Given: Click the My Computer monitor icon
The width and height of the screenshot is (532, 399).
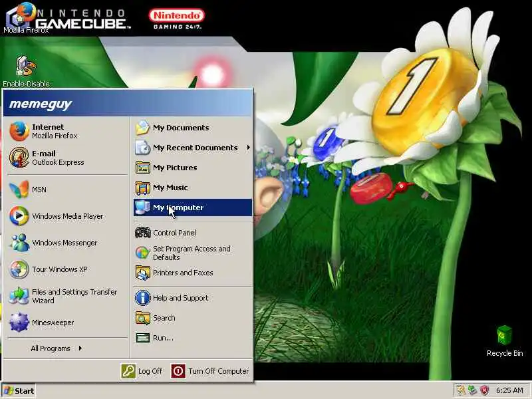Looking at the screenshot, I should coord(142,207).
